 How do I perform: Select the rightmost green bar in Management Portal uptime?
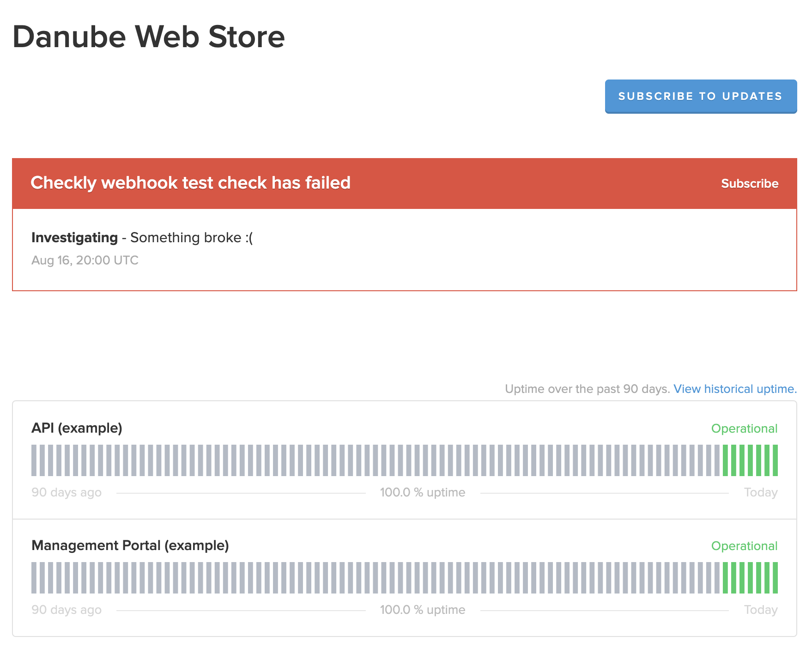click(775, 578)
